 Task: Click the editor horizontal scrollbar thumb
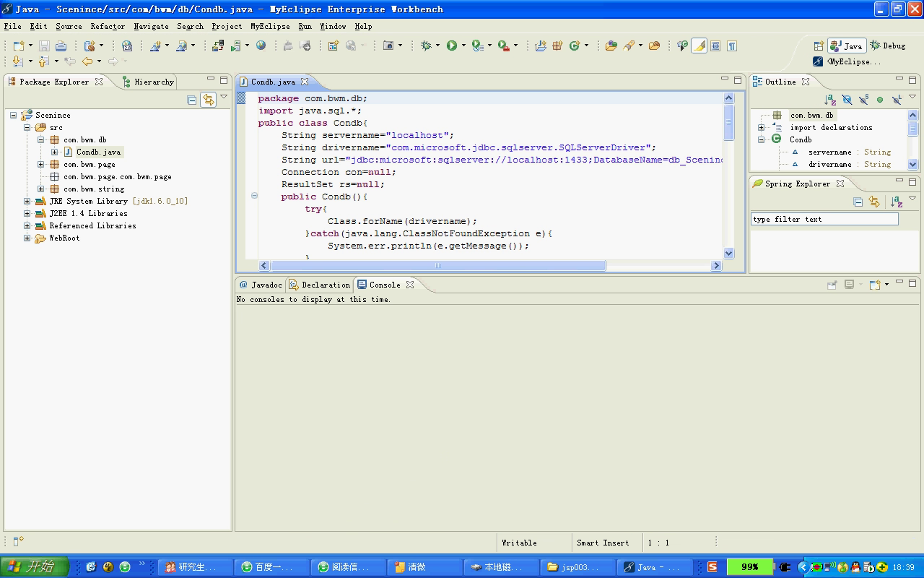pos(438,266)
